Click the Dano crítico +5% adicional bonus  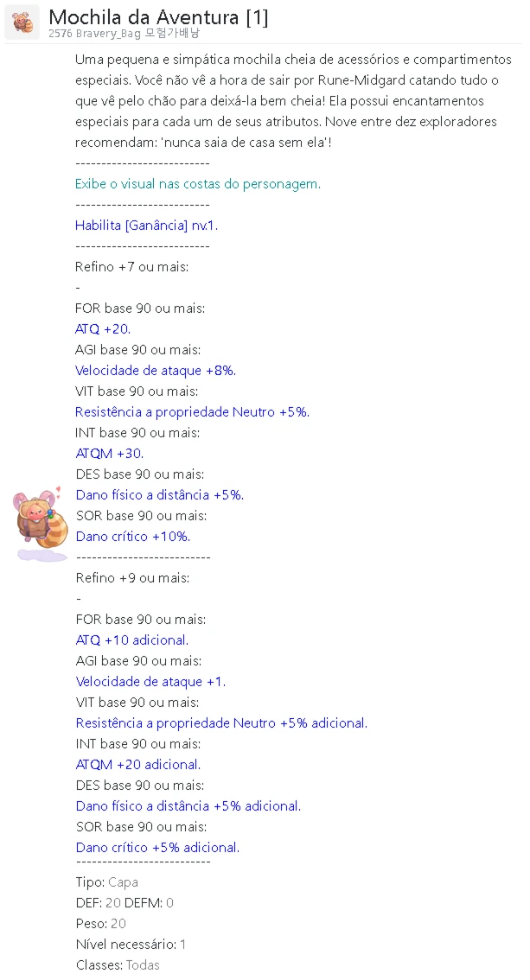click(x=157, y=848)
